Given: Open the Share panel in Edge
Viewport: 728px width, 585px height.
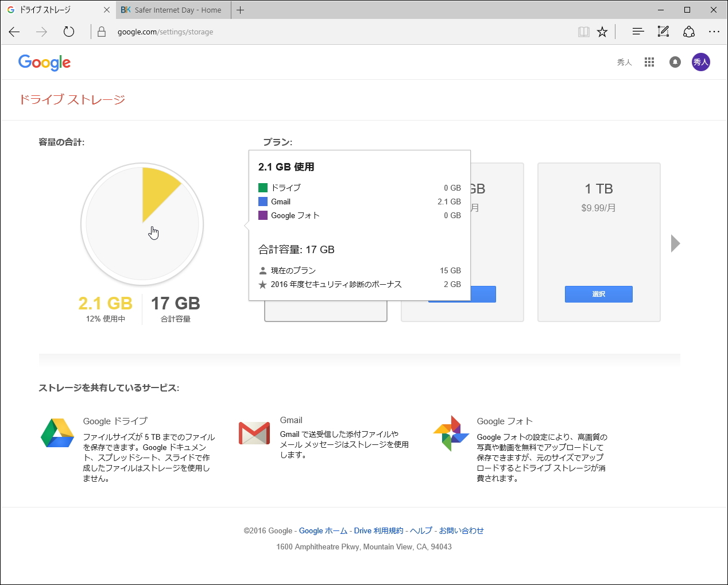Looking at the screenshot, I should click(x=689, y=32).
